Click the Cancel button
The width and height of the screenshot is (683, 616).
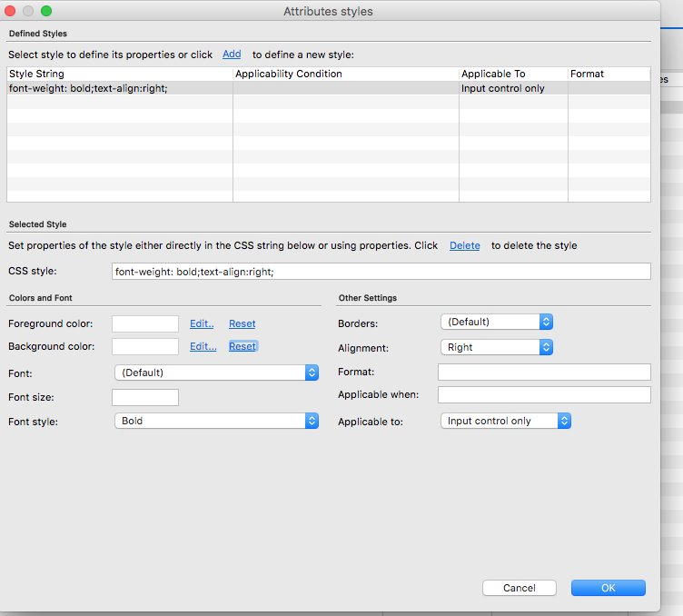pyautogui.click(x=520, y=588)
